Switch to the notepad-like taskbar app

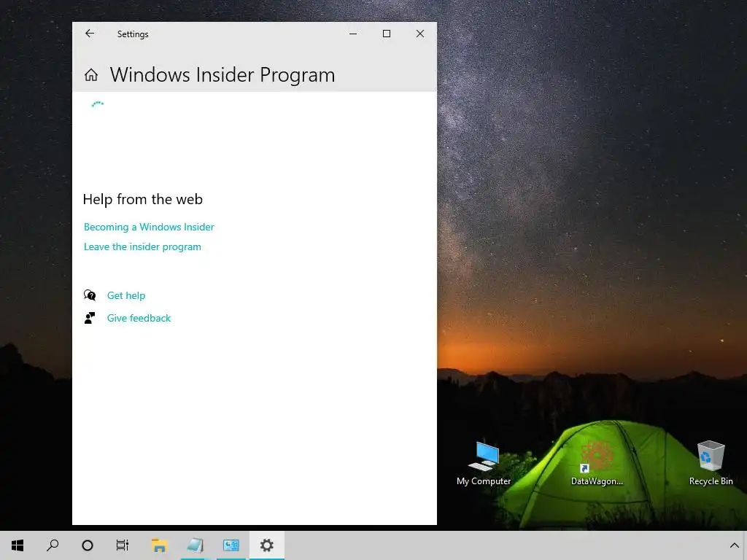pyautogui.click(x=196, y=545)
